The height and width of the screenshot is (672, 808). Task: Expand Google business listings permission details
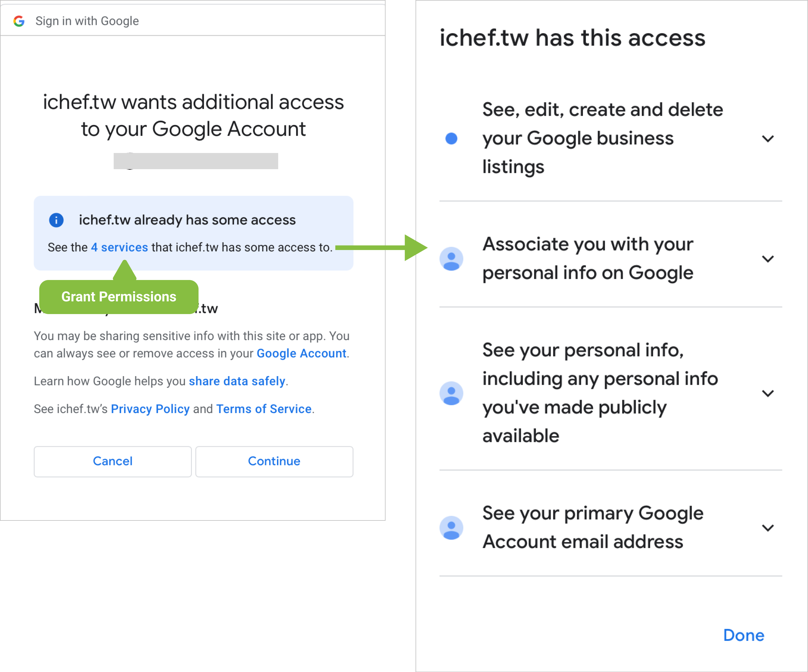768,139
